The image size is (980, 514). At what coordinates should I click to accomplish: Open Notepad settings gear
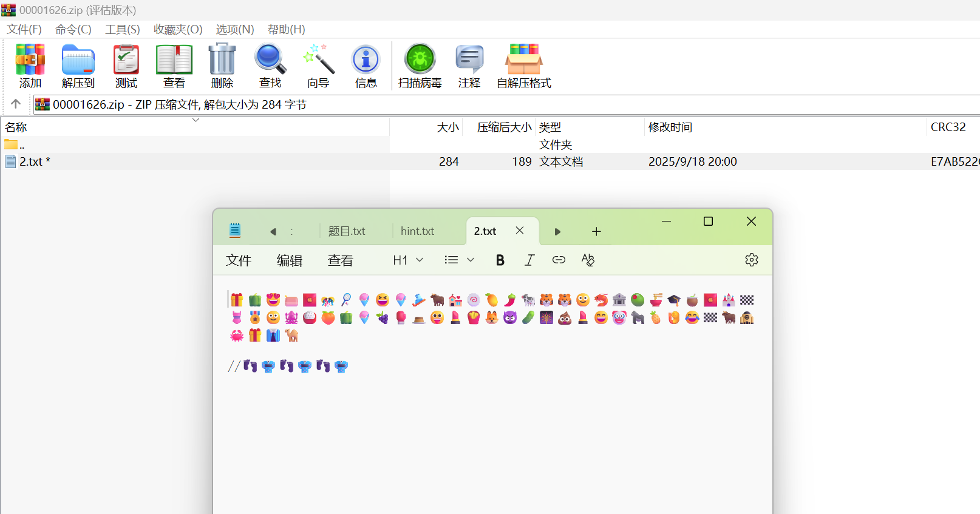(751, 260)
